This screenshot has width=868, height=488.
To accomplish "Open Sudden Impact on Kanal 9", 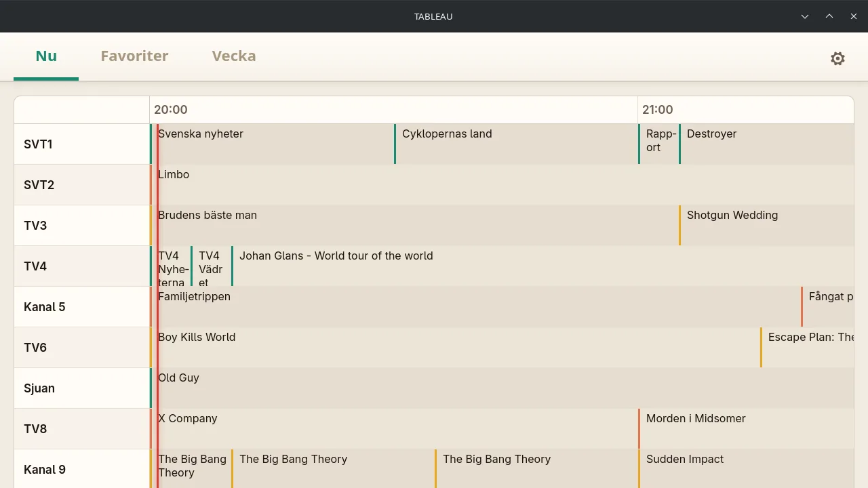I will click(x=746, y=468).
